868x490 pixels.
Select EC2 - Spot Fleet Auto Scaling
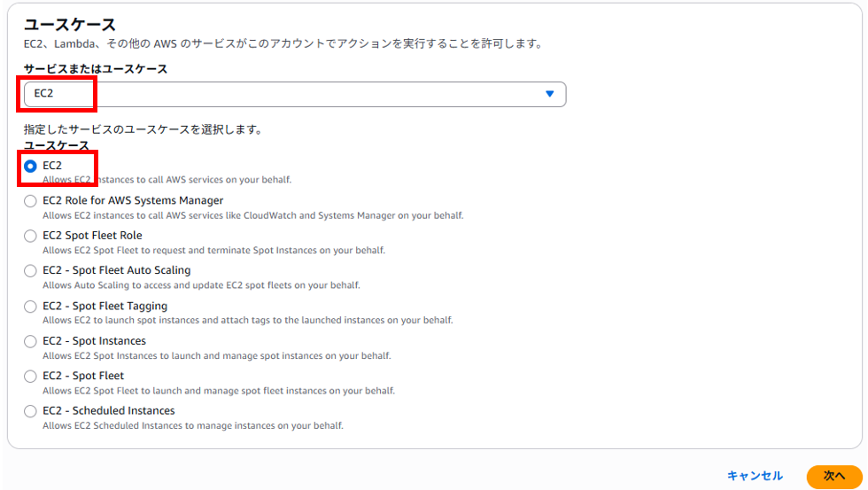click(x=30, y=271)
